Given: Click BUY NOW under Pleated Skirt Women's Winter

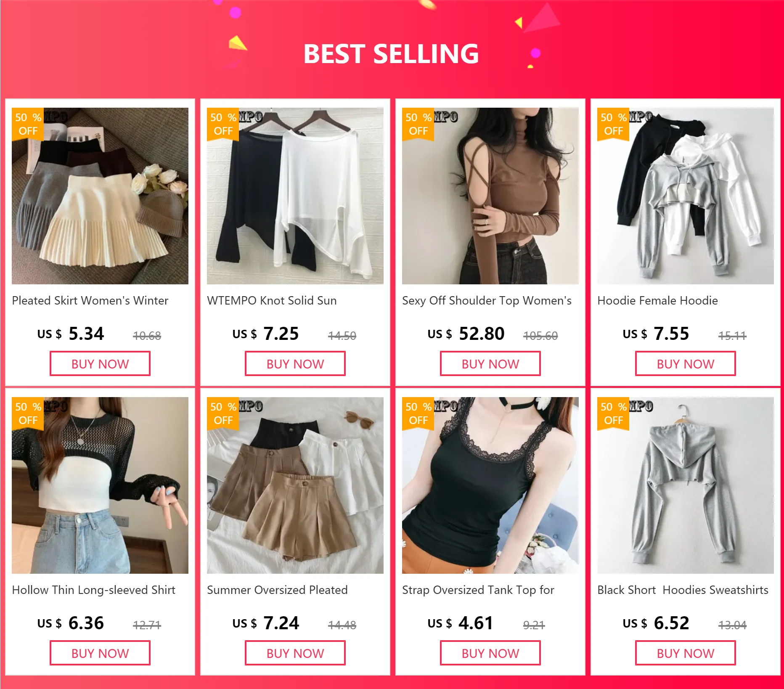Looking at the screenshot, I should (x=100, y=364).
